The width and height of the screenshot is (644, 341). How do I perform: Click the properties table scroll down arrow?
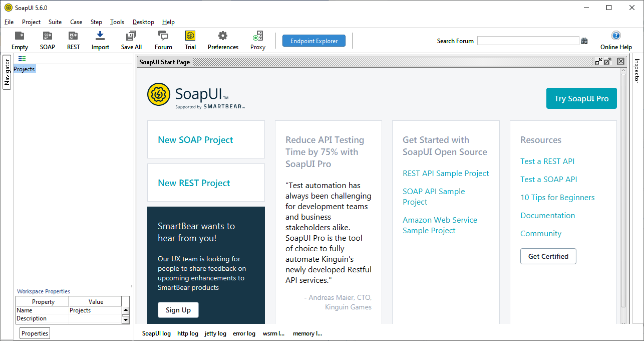[x=126, y=319]
